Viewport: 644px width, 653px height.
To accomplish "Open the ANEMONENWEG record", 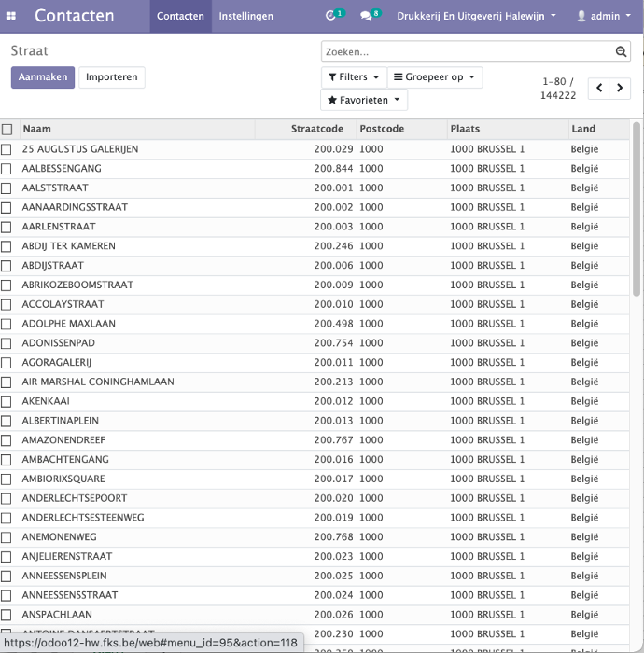I will tap(59, 536).
